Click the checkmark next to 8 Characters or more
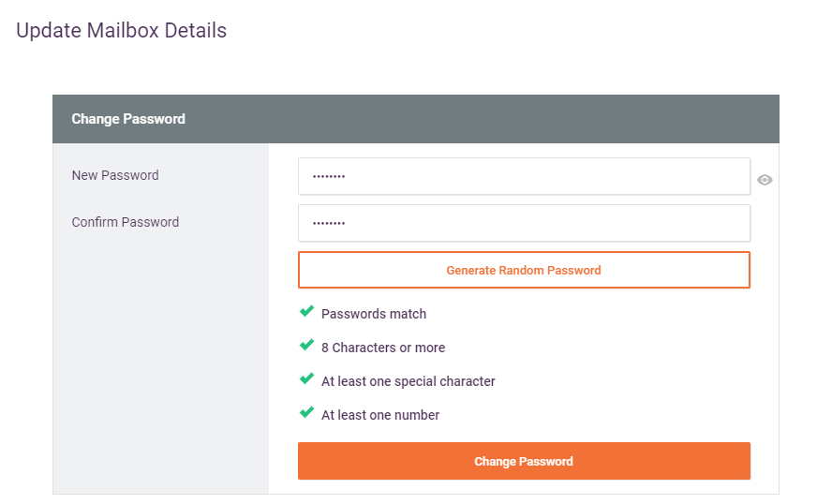The height and width of the screenshot is (504, 817). pyautogui.click(x=306, y=346)
